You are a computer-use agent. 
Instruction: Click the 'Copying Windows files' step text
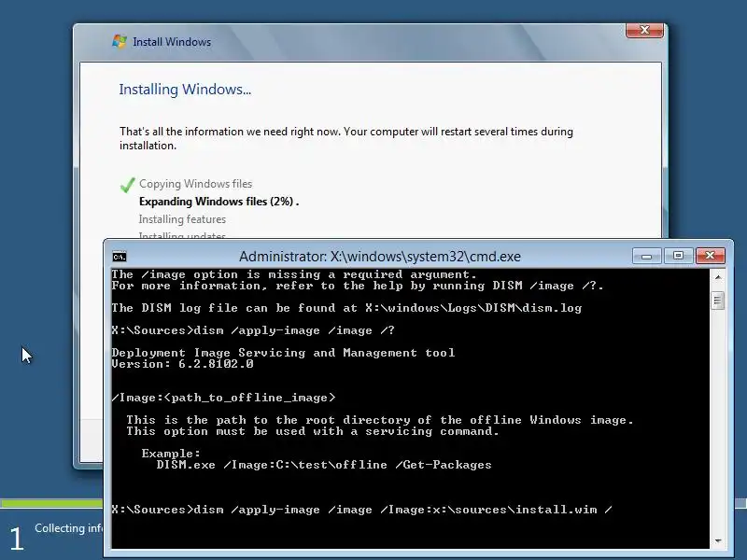point(195,184)
